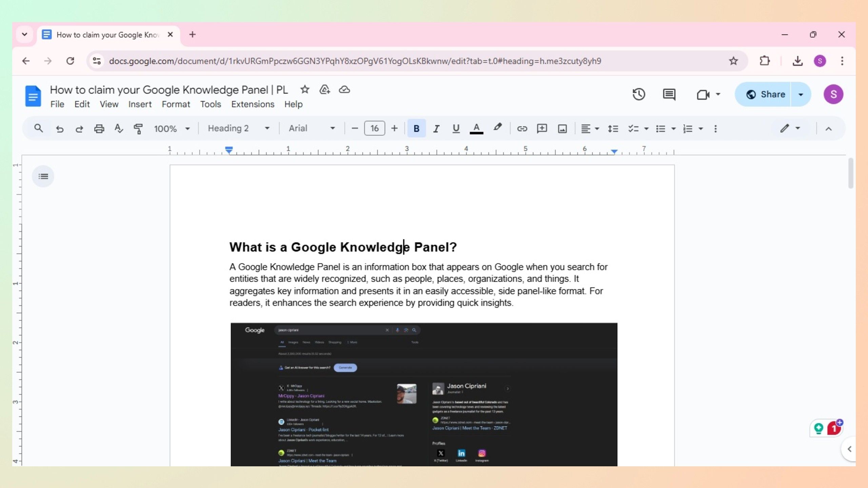The height and width of the screenshot is (488, 868).
Task: Increase the font size
Action: coord(394,128)
